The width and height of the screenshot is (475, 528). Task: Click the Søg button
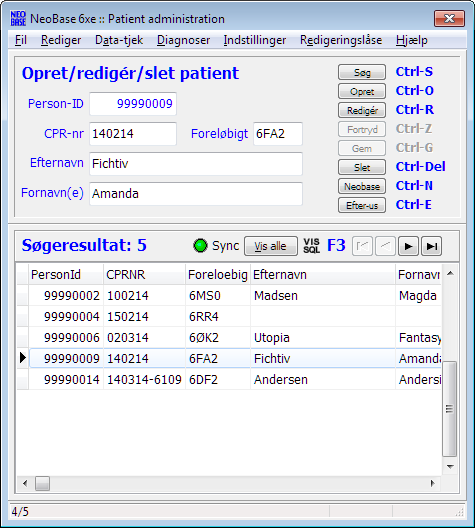[x=362, y=72]
